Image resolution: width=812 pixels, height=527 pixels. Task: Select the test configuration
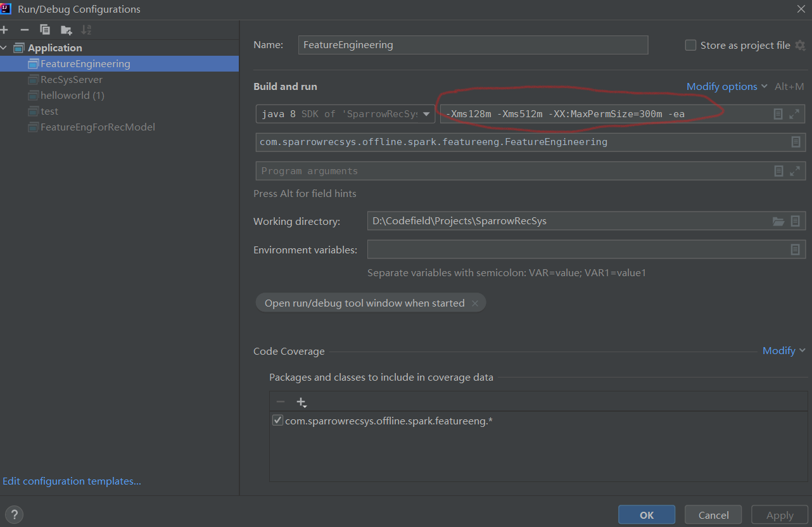119,111
